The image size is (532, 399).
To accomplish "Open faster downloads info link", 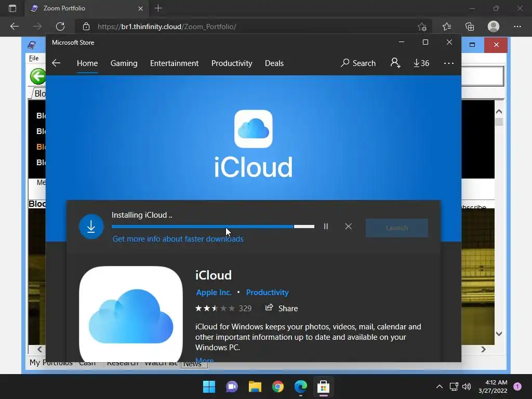I will (178, 239).
